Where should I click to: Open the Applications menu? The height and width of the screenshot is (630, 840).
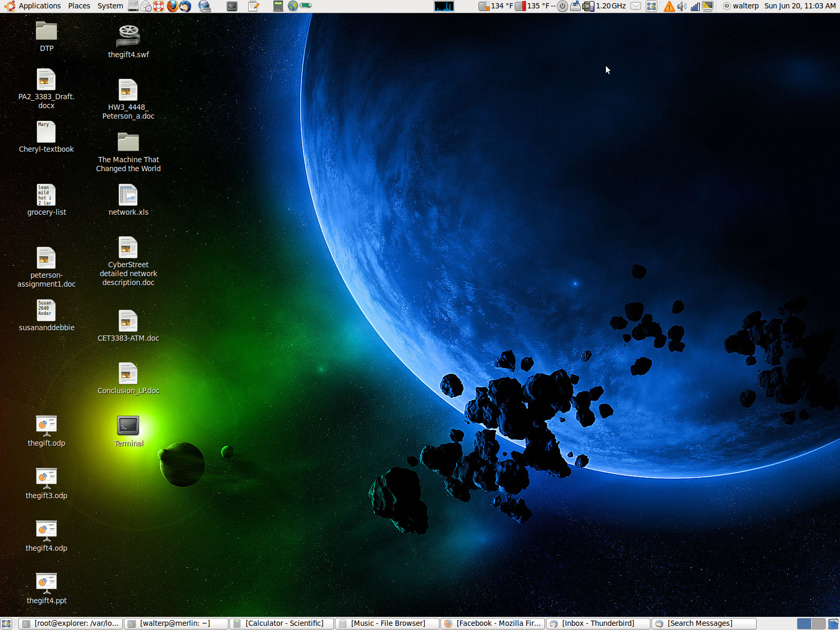(39, 6)
